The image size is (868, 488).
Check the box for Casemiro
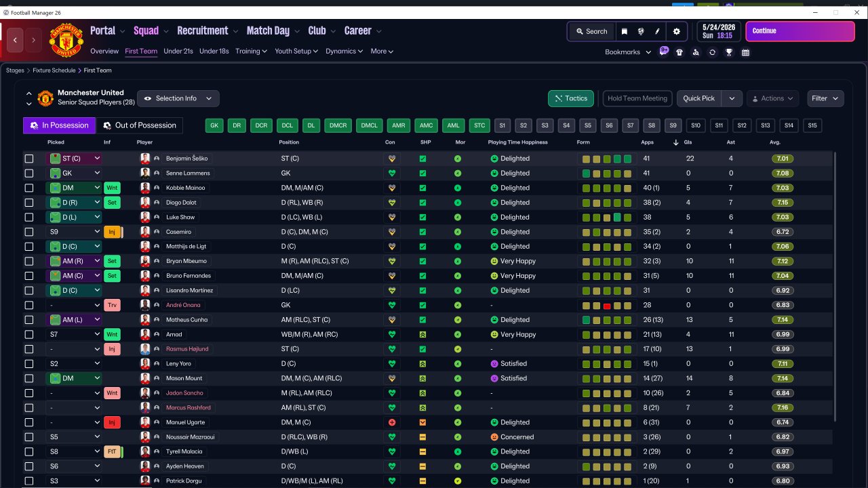click(29, 232)
